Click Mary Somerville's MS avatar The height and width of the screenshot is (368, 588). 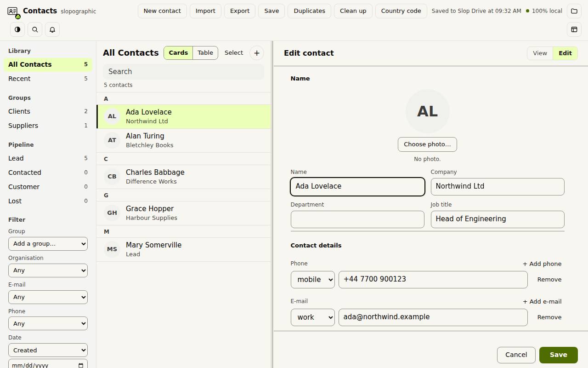(112, 249)
